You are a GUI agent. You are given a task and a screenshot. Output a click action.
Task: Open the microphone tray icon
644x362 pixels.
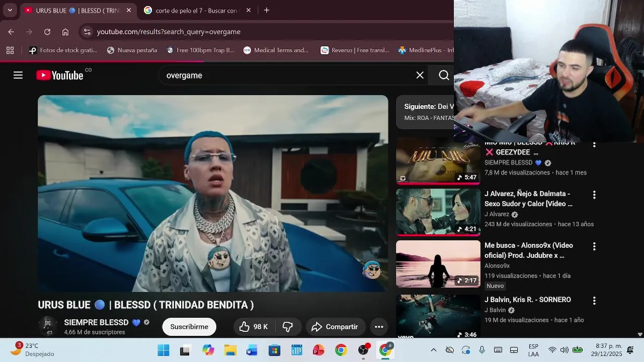tap(482, 350)
